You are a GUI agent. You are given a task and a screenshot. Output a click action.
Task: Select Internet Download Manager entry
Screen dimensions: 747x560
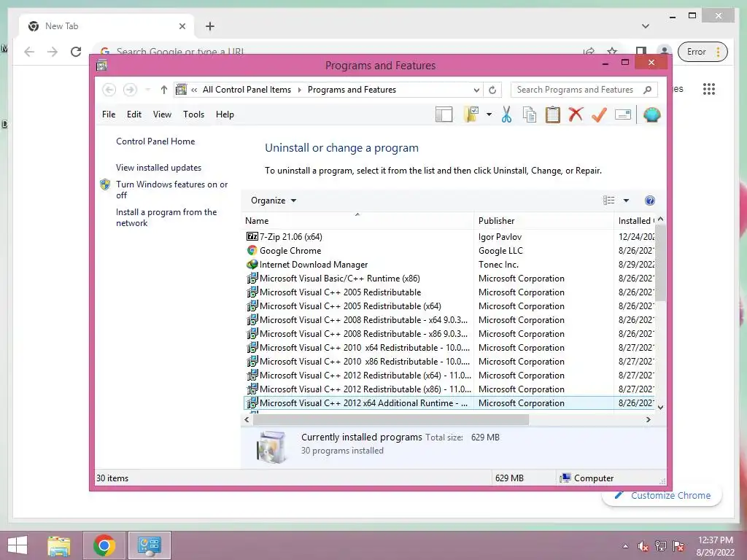(x=449, y=264)
